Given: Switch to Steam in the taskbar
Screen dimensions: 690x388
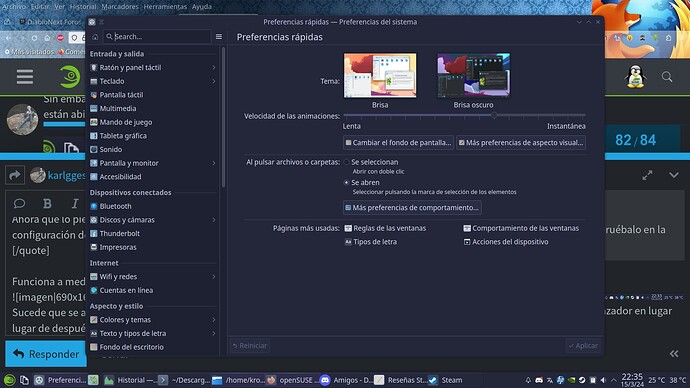Looking at the screenshot, I should pyautogui.click(x=445, y=380).
